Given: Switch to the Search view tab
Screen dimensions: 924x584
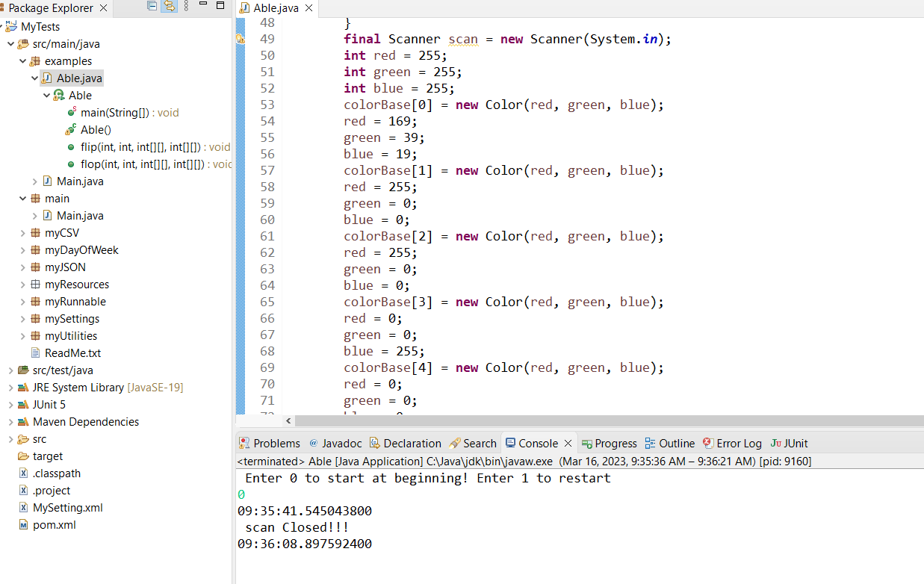Looking at the screenshot, I should pyautogui.click(x=473, y=443).
